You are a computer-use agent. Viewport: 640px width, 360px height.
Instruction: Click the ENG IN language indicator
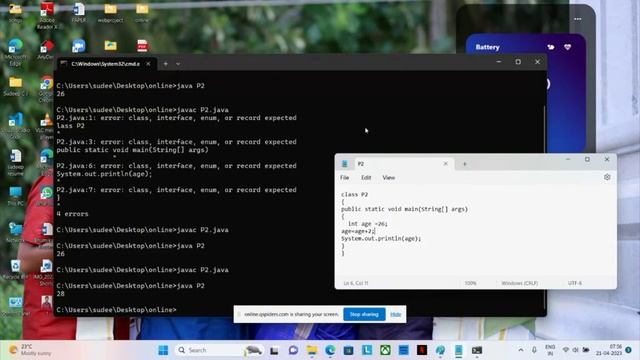(550, 350)
